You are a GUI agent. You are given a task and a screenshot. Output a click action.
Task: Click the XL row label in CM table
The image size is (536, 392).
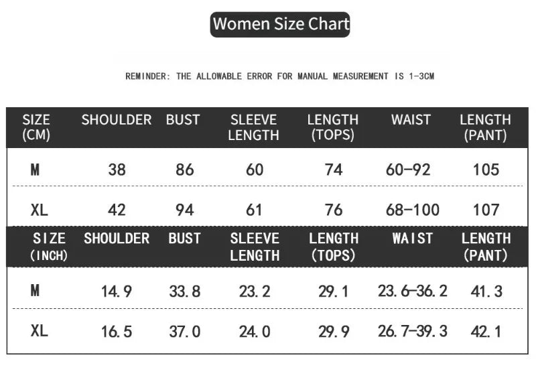click(x=40, y=210)
